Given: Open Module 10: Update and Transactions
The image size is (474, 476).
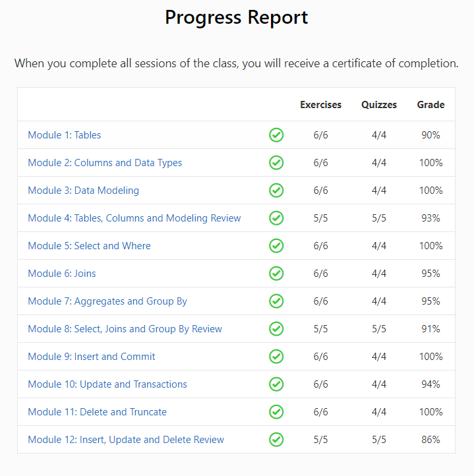Looking at the screenshot, I should pyautogui.click(x=107, y=384).
